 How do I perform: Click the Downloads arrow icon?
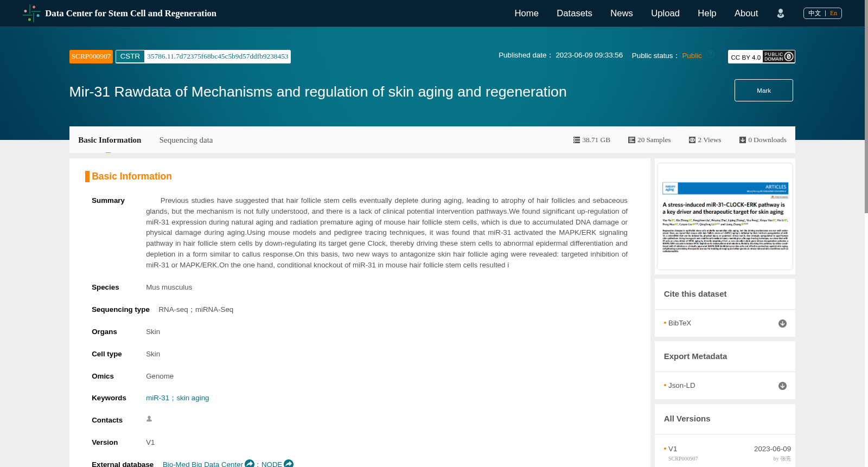pos(743,140)
